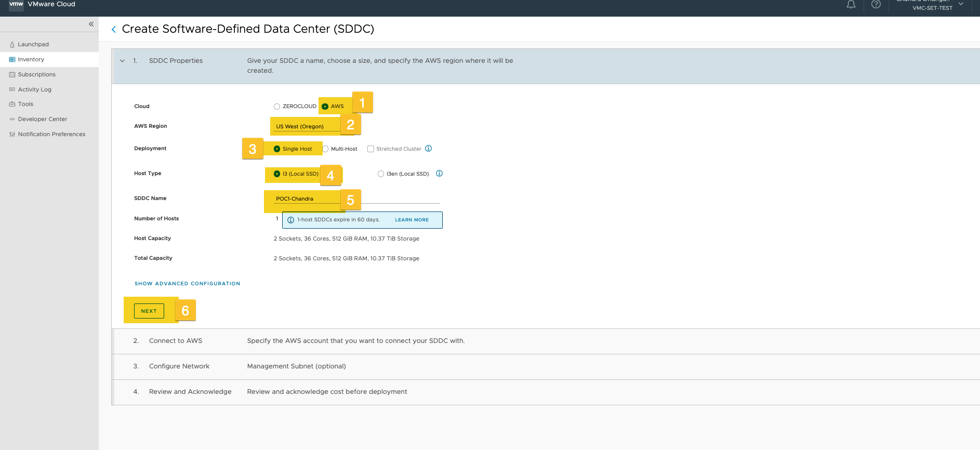The height and width of the screenshot is (450, 980).
Task: Click info icon next to I3en host type
Action: click(x=439, y=174)
